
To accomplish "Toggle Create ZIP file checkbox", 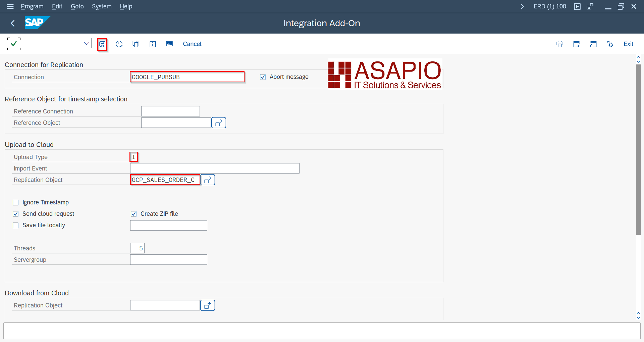I will click(x=133, y=214).
